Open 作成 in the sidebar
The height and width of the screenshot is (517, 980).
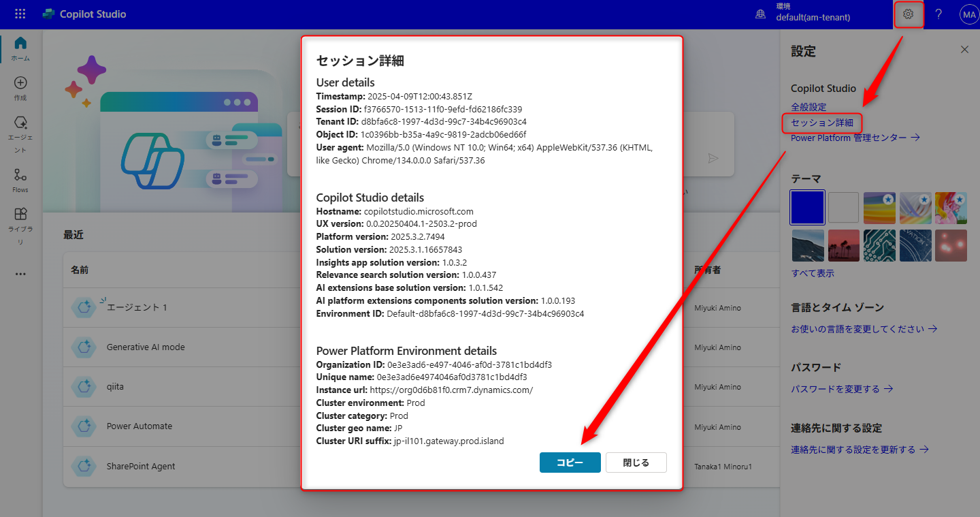pyautogui.click(x=20, y=89)
